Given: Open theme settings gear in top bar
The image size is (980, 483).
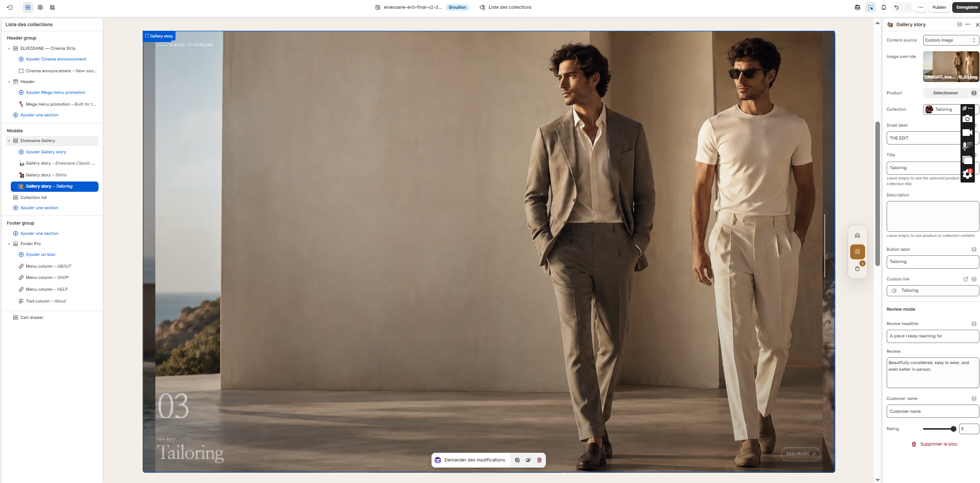Looking at the screenshot, I should (40, 7).
